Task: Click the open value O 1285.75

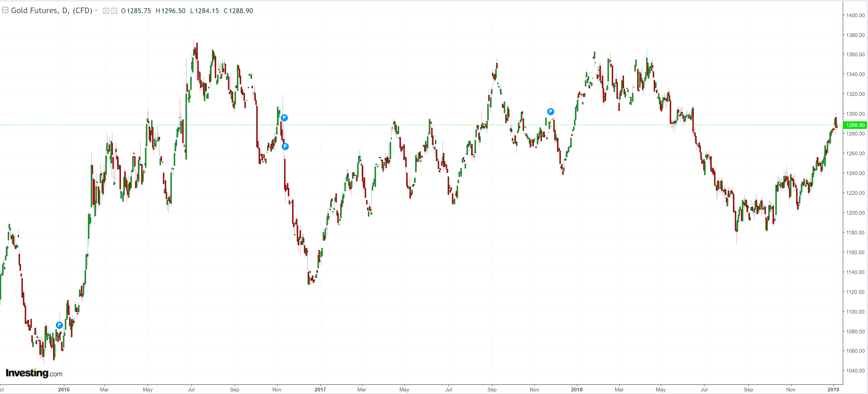Action: pos(136,11)
